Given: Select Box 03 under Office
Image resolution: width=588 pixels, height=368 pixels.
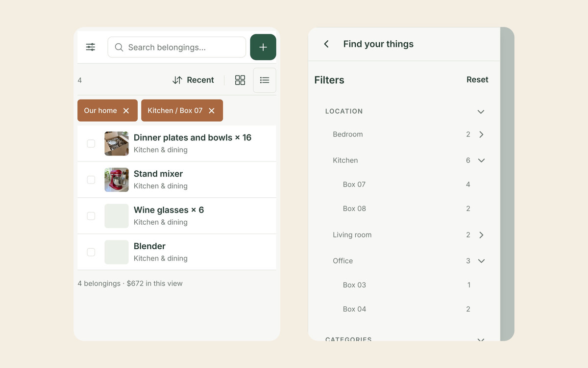Looking at the screenshot, I should pyautogui.click(x=354, y=285).
